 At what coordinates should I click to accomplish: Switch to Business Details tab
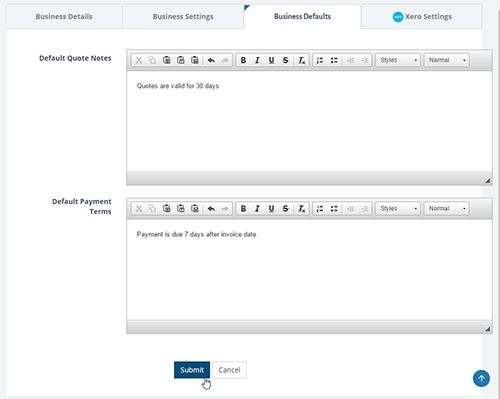pos(64,17)
